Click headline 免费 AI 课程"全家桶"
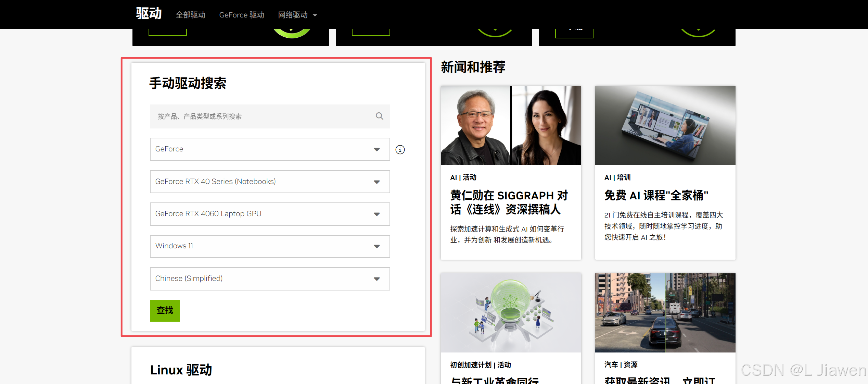The width and height of the screenshot is (868, 384). coord(656,196)
